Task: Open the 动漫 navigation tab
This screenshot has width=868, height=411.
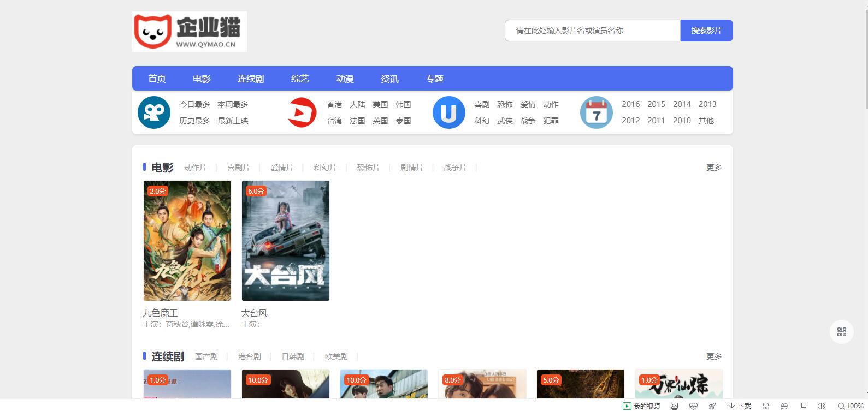Action: pos(345,79)
